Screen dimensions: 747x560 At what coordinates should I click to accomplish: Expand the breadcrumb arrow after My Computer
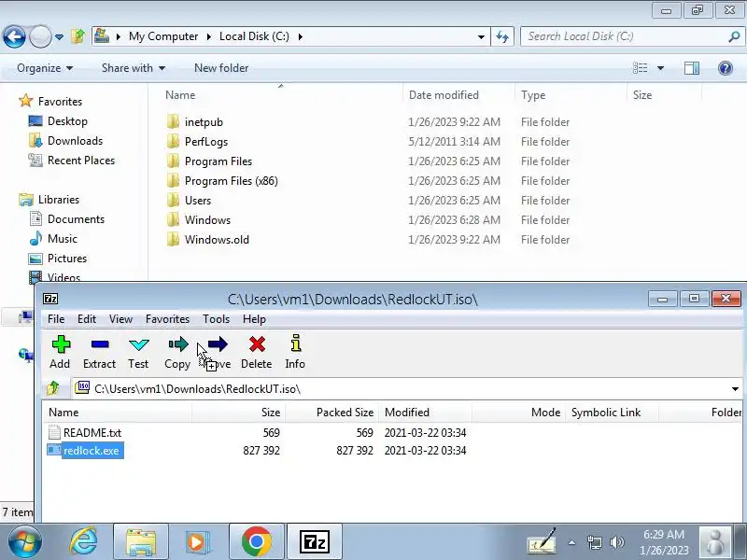pos(208,36)
